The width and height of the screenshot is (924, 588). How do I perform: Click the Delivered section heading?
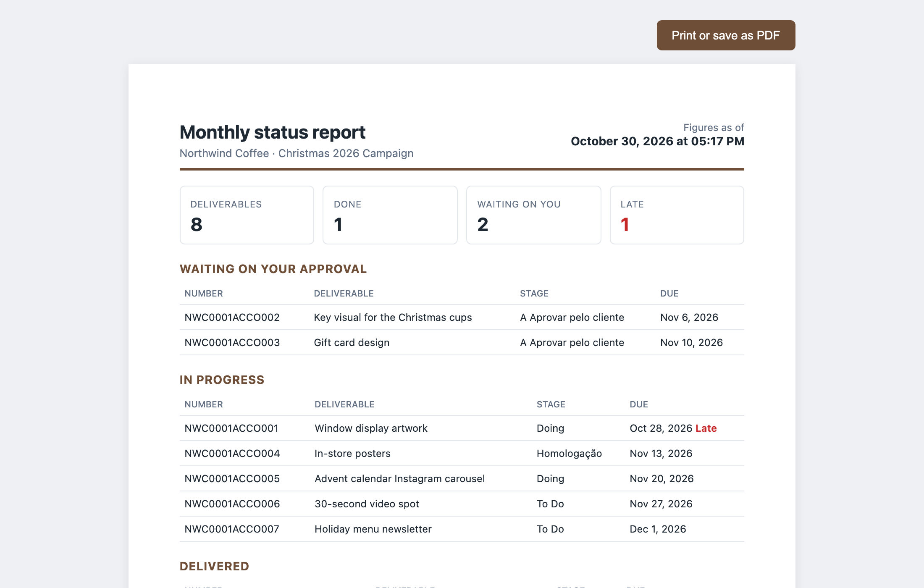coord(214,566)
